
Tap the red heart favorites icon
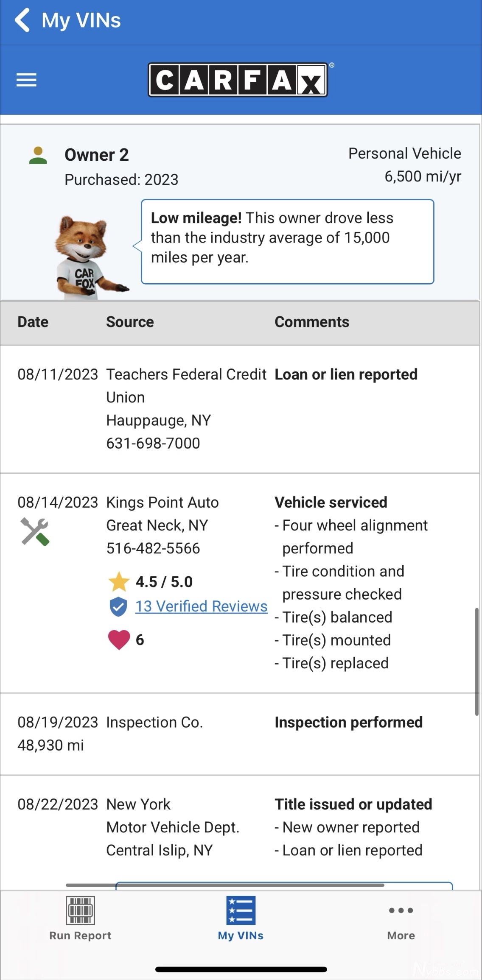click(x=119, y=639)
